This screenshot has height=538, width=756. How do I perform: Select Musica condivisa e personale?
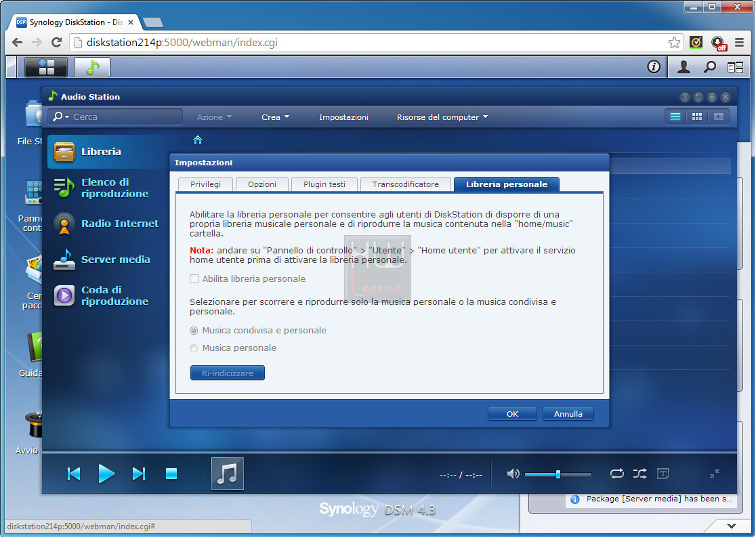point(194,331)
